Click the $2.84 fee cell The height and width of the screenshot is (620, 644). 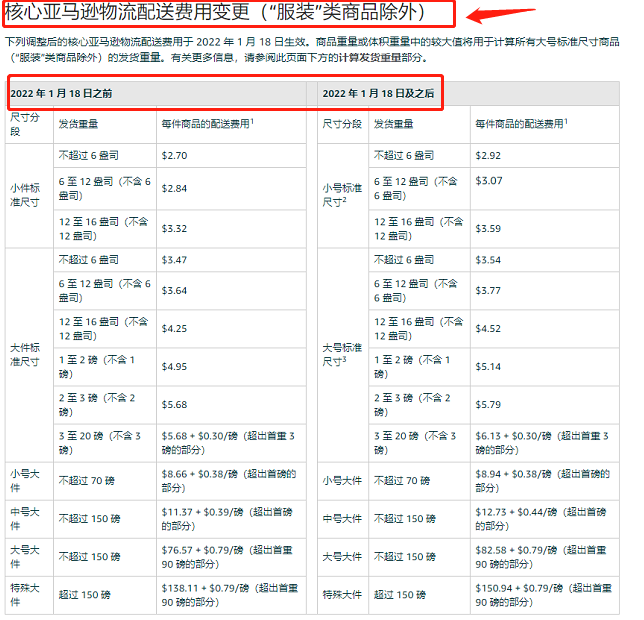pyautogui.click(x=231, y=188)
